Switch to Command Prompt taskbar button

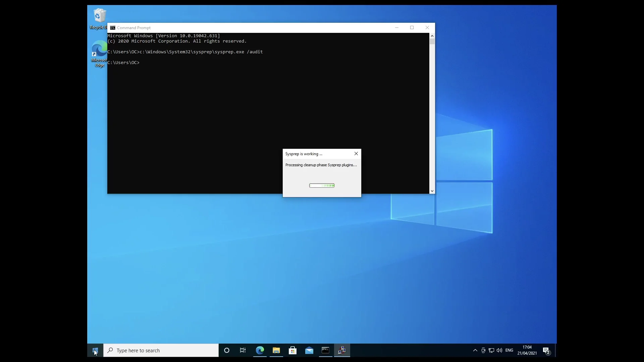(x=326, y=350)
